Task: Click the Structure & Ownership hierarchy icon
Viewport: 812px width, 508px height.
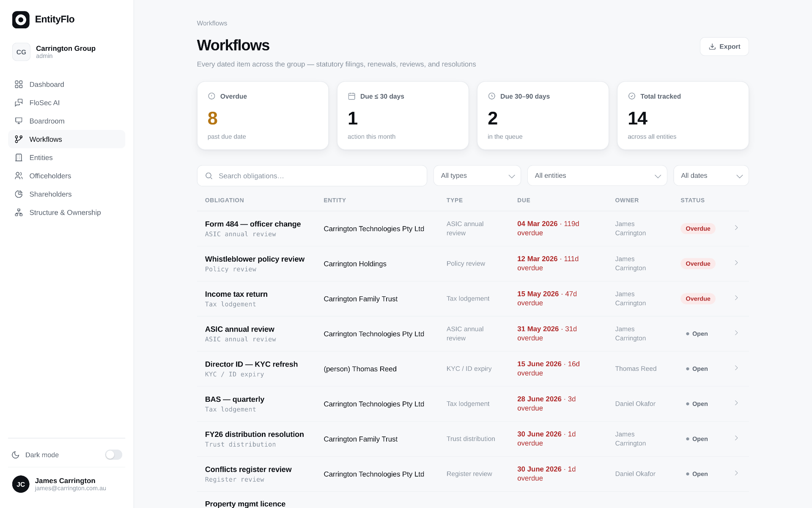Action: (19, 212)
